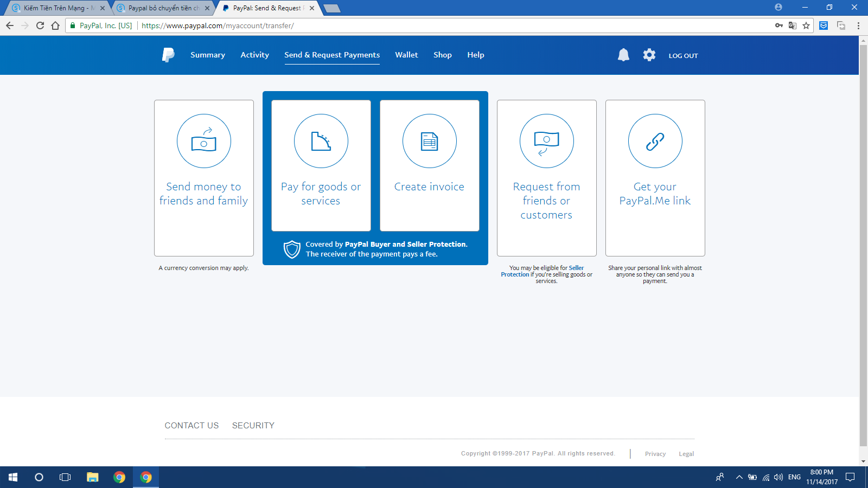
Task: Click the Buyer Protection shield icon
Action: [x=292, y=249]
